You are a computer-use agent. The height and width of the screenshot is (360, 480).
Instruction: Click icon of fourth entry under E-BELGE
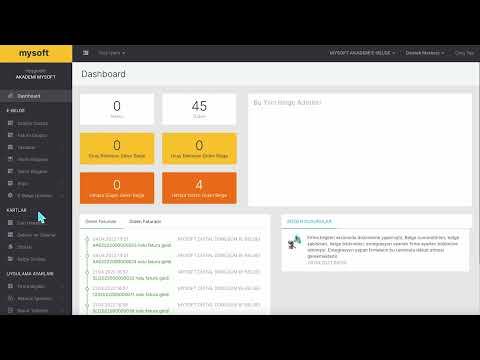(11, 159)
